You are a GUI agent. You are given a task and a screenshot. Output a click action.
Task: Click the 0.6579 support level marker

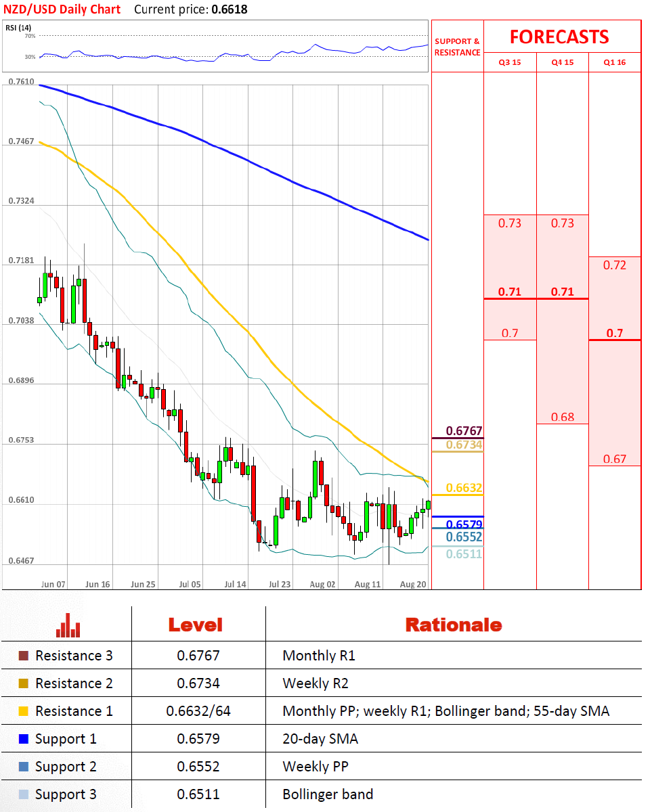pyautogui.click(x=464, y=524)
